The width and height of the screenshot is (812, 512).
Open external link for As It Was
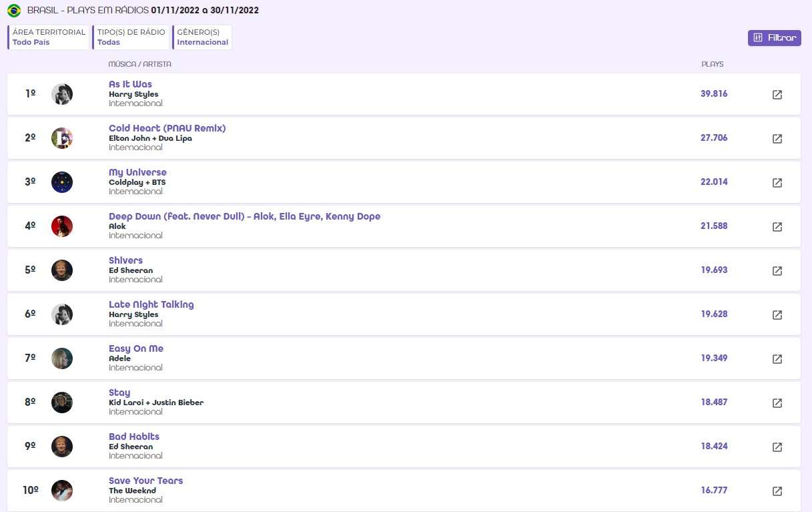pos(777,95)
